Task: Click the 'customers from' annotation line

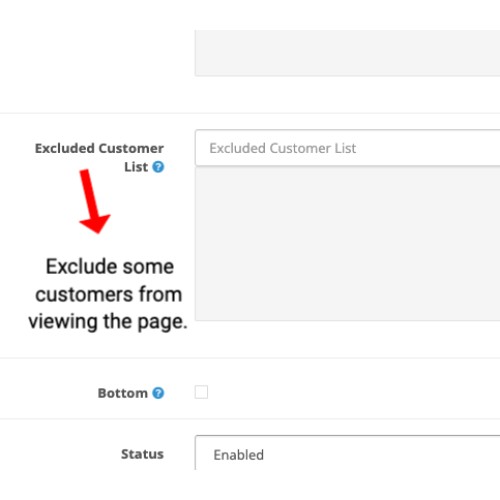Action: click(109, 294)
